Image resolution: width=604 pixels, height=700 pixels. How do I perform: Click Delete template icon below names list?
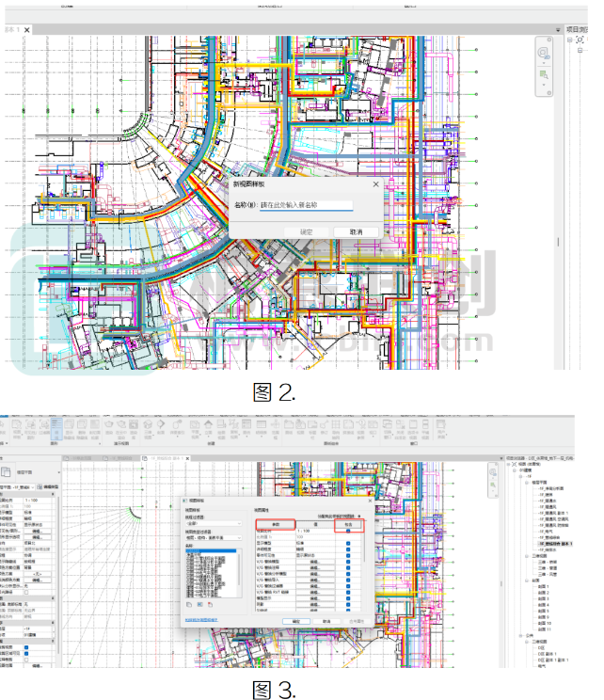[210, 604]
